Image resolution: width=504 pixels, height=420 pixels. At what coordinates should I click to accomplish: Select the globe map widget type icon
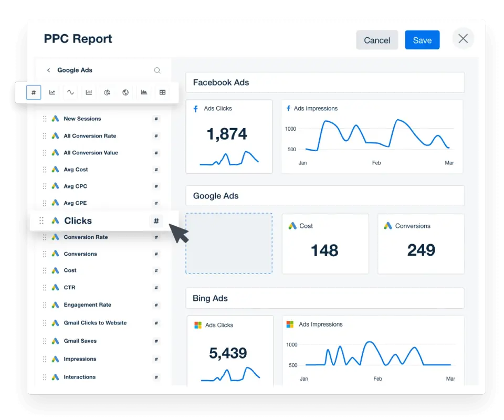click(125, 92)
